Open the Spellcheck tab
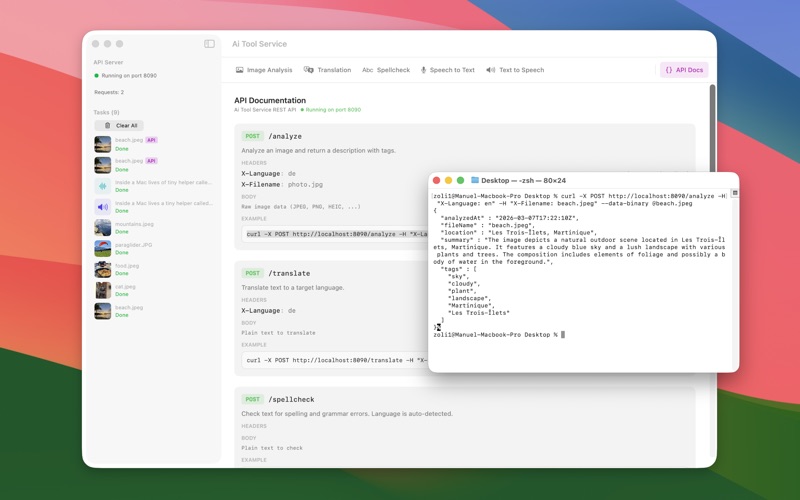Screen dimensions: 800x500 [x=386, y=70]
